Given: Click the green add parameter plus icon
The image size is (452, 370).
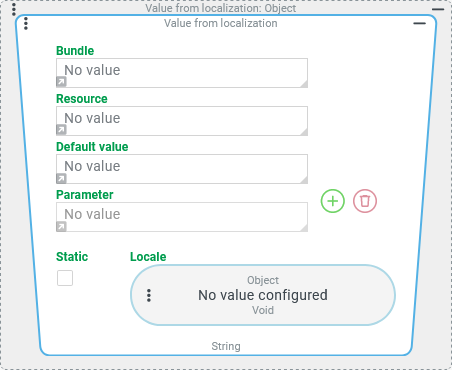Looking at the screenshot, I should pos(332,201).
